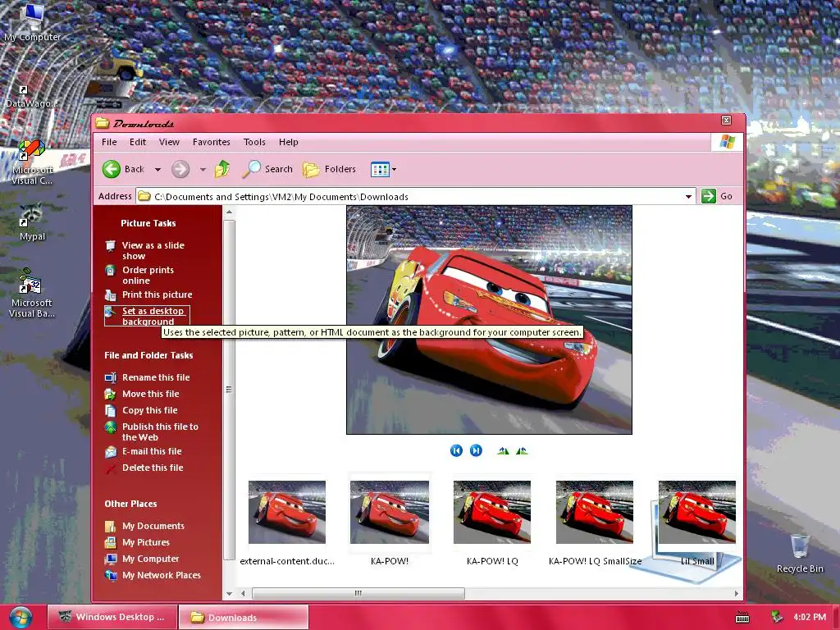
Task: Click the task pane scroll down arrow
Action: tap(230, 593)
